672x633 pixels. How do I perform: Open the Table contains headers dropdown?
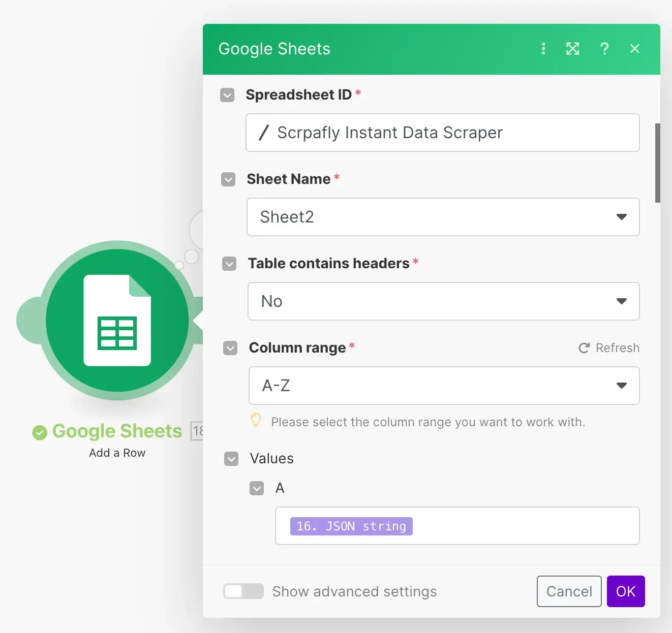coord(621,301)
